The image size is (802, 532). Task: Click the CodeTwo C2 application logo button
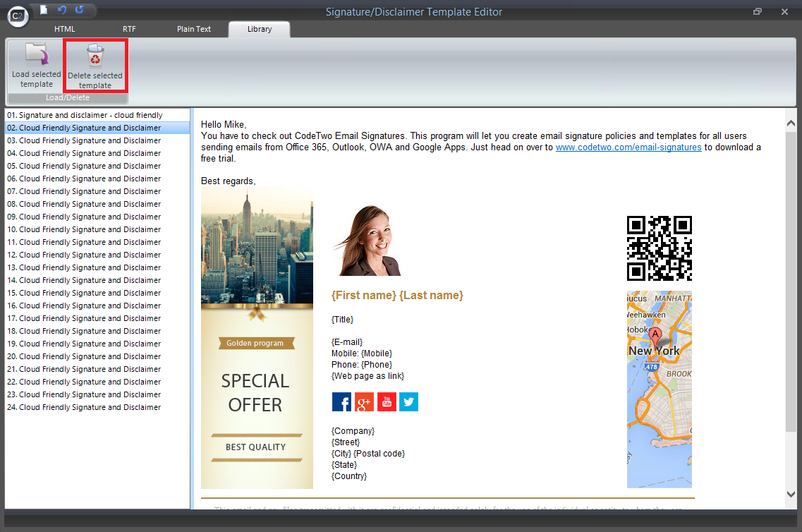pos(18,16)
